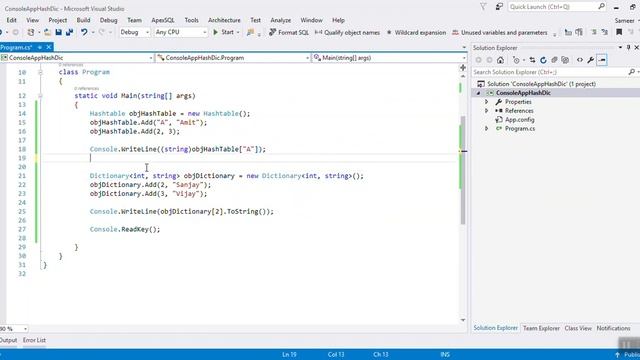Screen dimensions: 640x360
Task: Click Unused variables and parameters button
Action: (500, 32)
